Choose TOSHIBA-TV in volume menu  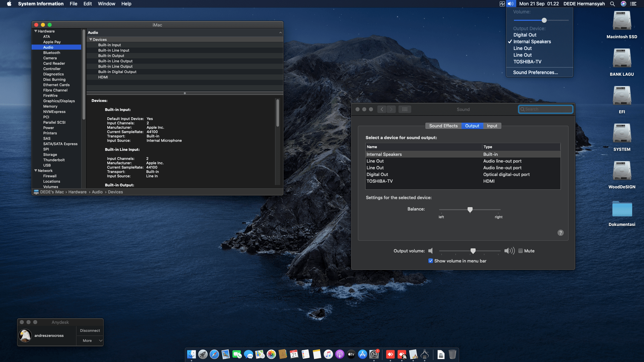[527, 62]
